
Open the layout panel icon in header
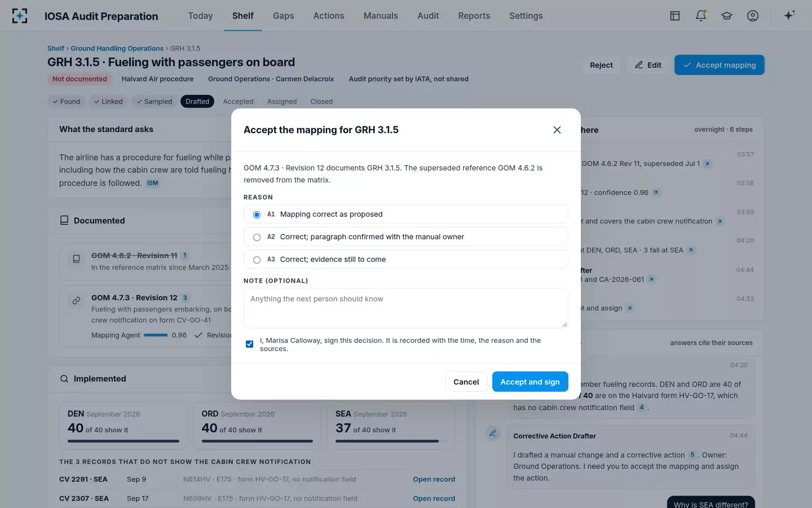pos(675,16)
